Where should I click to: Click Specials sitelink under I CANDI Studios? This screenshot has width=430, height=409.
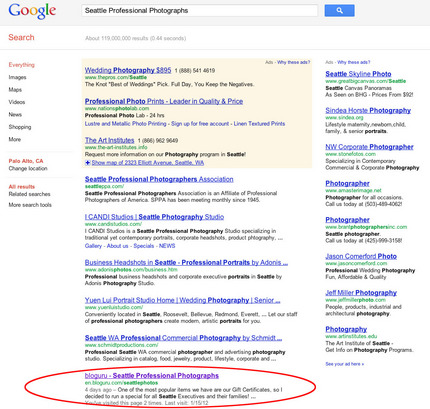point(144,246)
